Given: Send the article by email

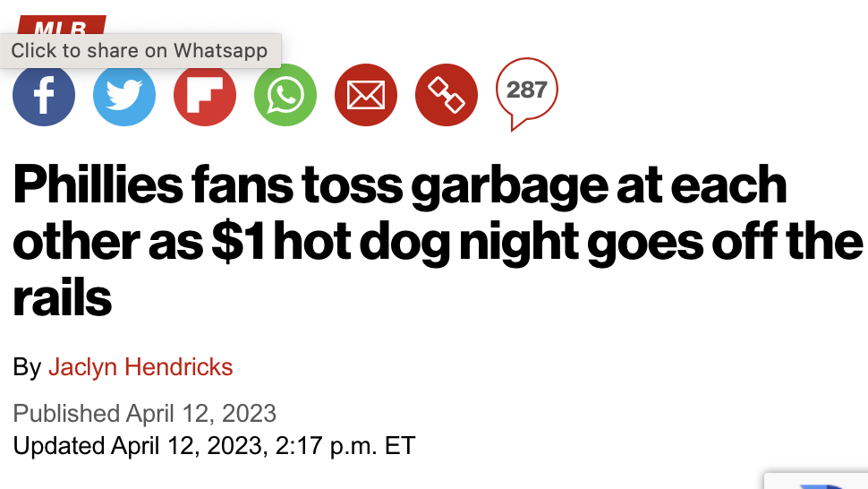Looking at the screenshot, I should [366, 96].
